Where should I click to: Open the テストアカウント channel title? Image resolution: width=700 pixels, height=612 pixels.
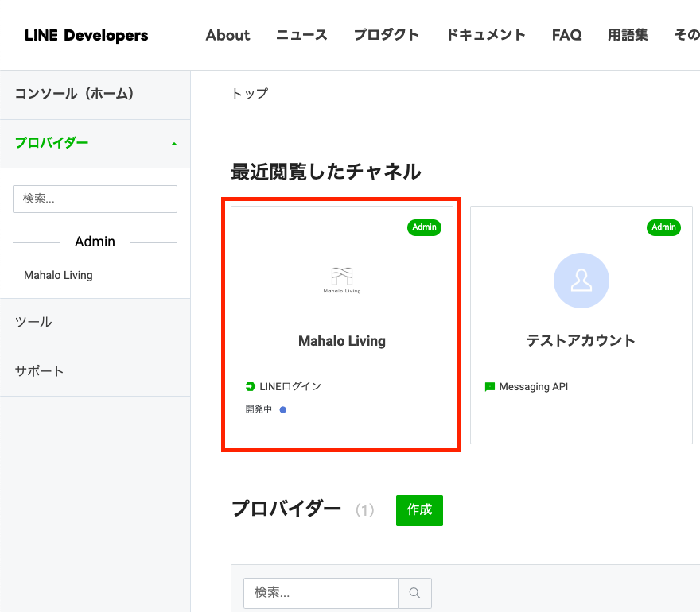[581, 340]
